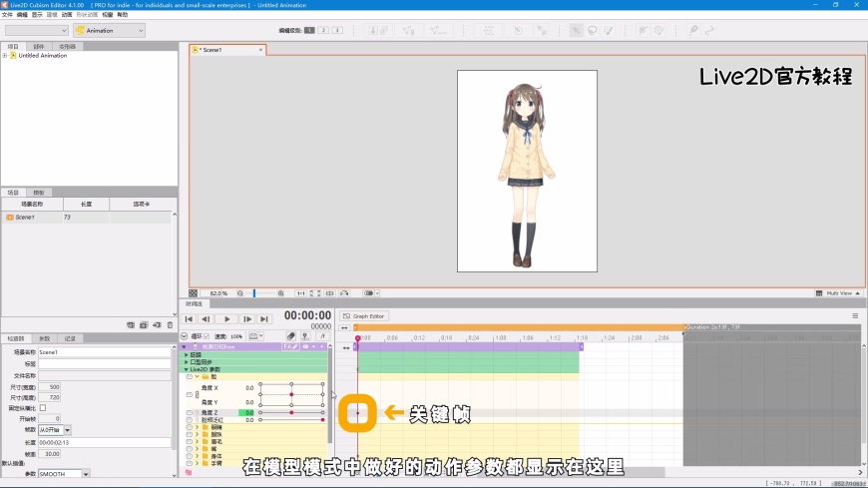The height and width of the screenshot is (488, 868).
Task: Click the automatic mesh generator icon
Action: pyautogui.click(x=438, y=31)
